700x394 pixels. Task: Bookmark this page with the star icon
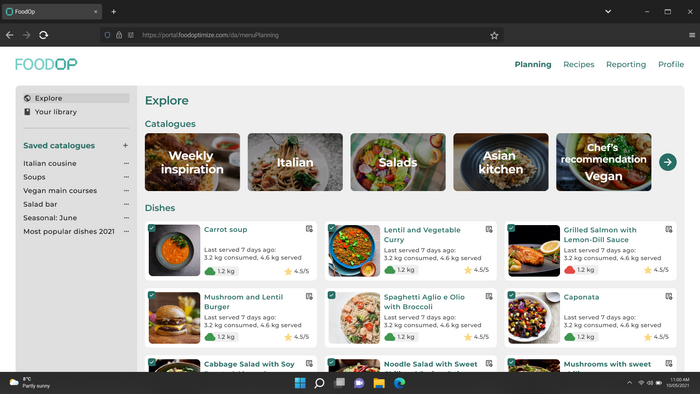point(494,35)
